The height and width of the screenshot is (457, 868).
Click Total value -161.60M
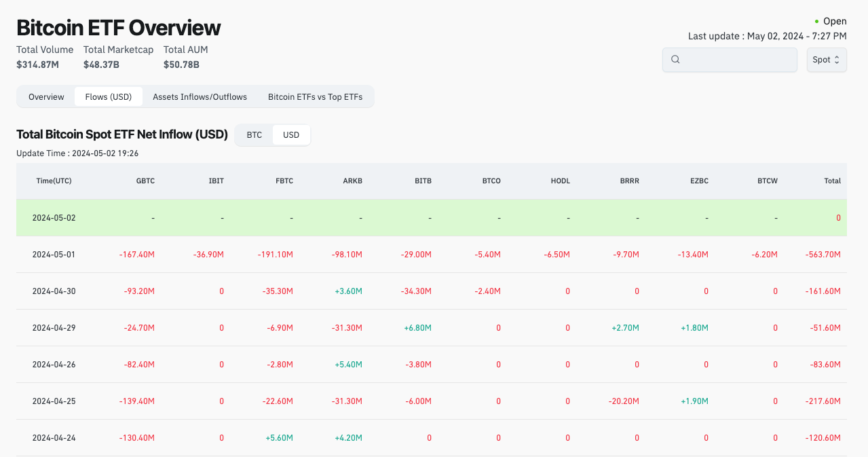(x=823, y=291)
